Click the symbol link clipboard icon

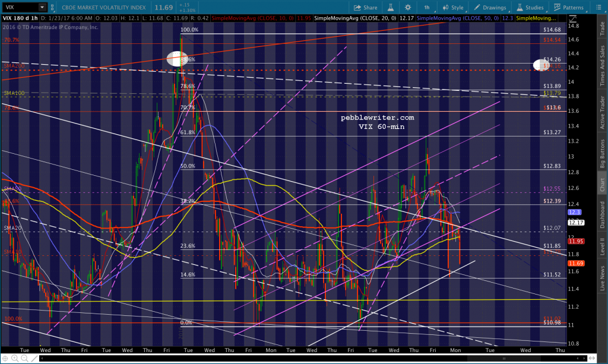click(x=52, y=7)
